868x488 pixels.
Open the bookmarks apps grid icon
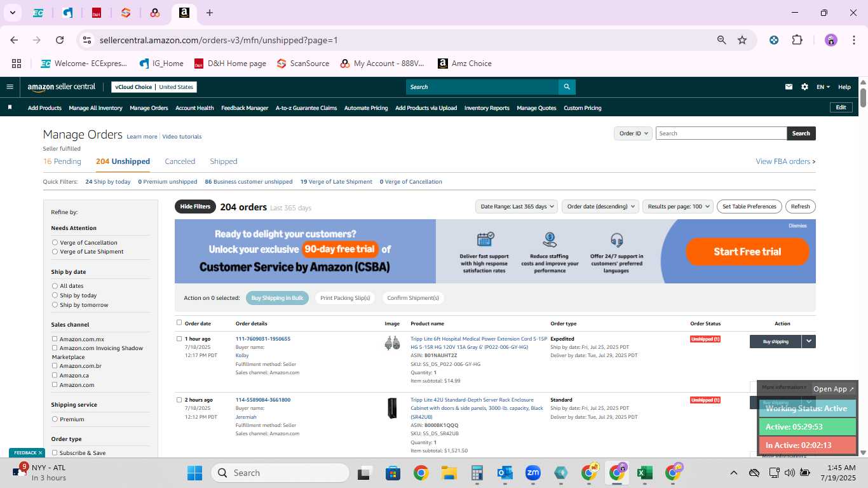click(17, 64)
